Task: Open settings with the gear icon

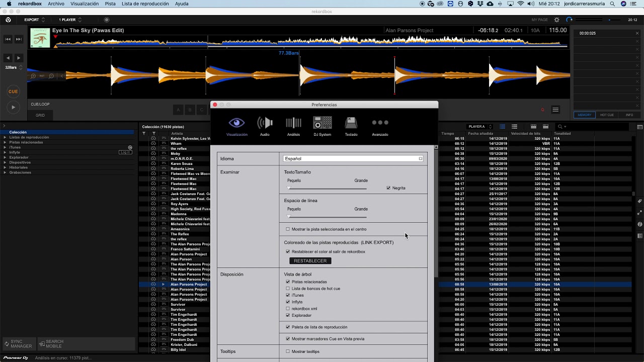Action: tap(556, 20)
